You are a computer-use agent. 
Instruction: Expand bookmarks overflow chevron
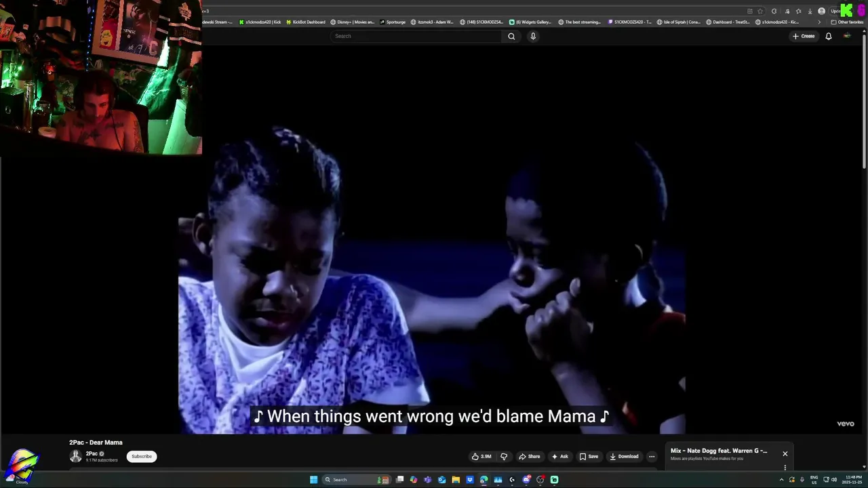(819, 22)
